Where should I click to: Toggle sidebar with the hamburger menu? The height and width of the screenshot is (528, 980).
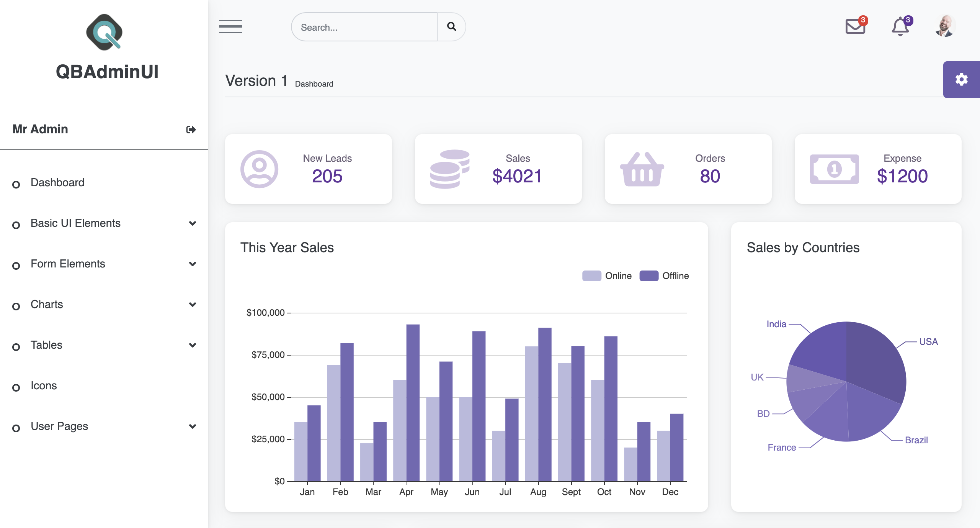click(x=230, y=26)
